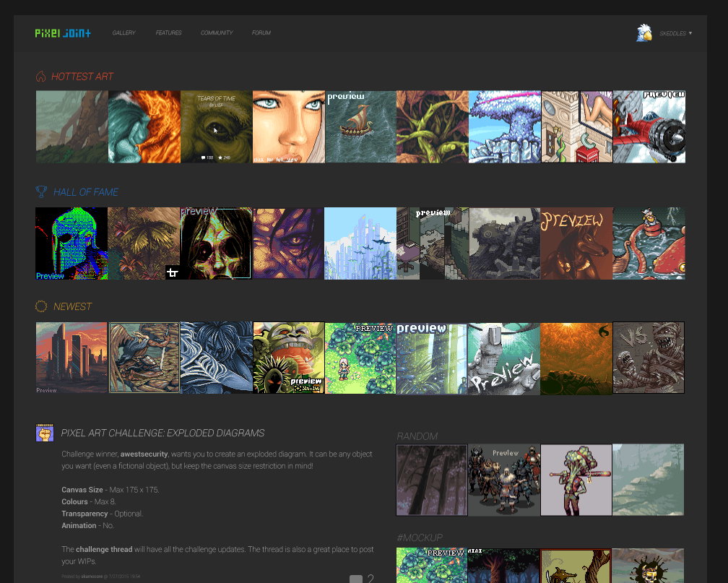
Task: Open the stone hand preview artwork
Action: click(504, 358)
